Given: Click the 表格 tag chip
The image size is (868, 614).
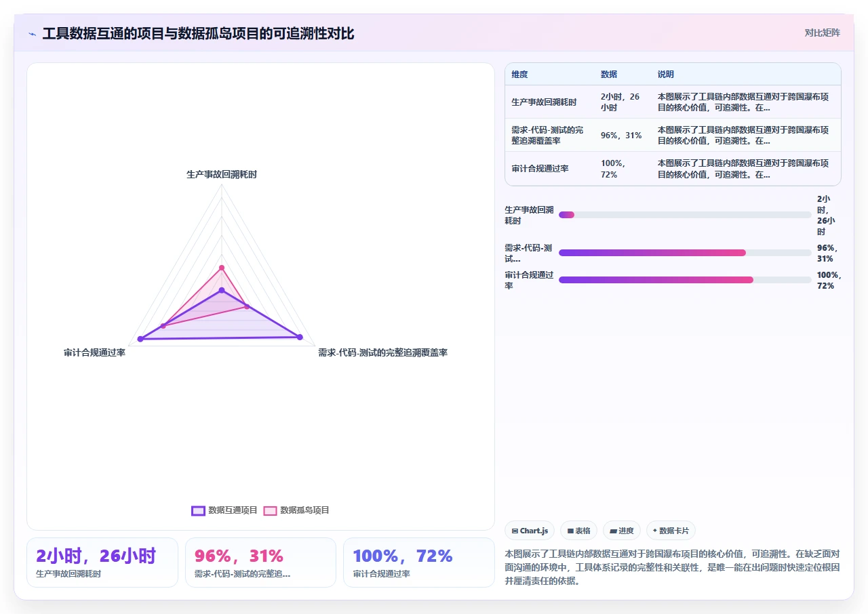Looking at the screenshot, I should tap(578, 531).
